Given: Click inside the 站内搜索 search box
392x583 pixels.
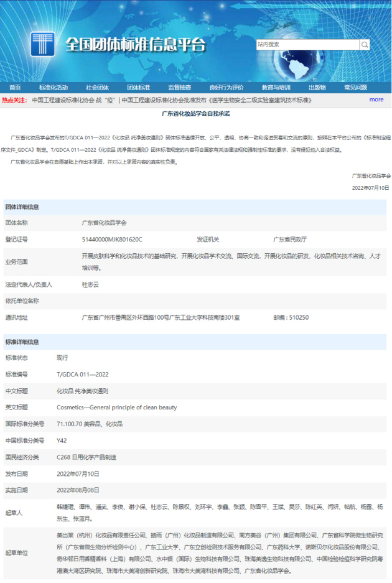Looking at the screenshot, I should point(307,45).
